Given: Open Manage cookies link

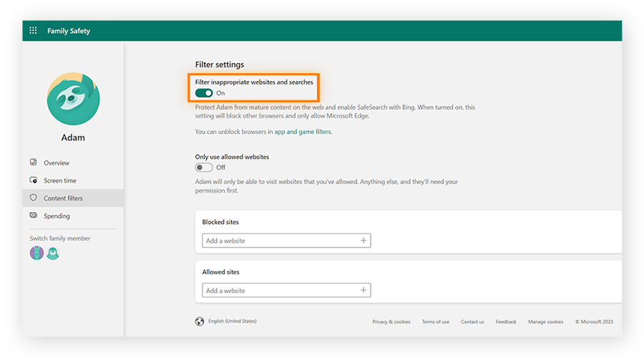Looking at the screenshot, I should (x=546, y=322).
